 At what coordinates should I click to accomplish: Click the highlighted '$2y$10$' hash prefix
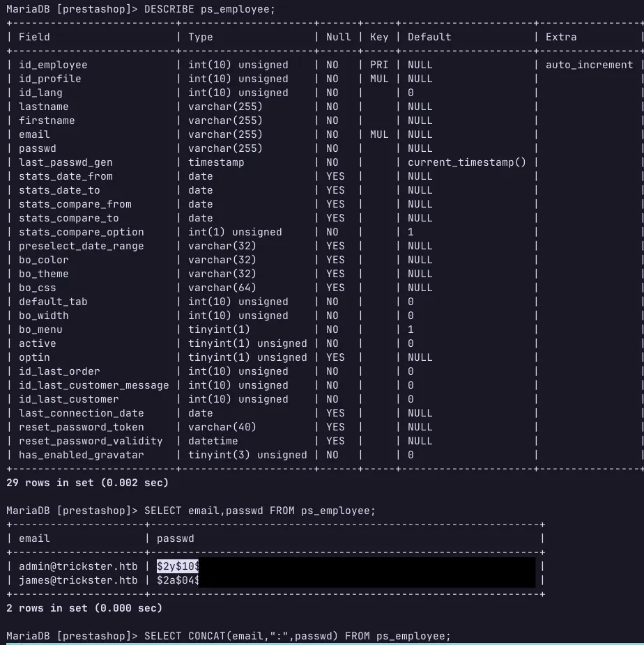[x=178, y=567]
